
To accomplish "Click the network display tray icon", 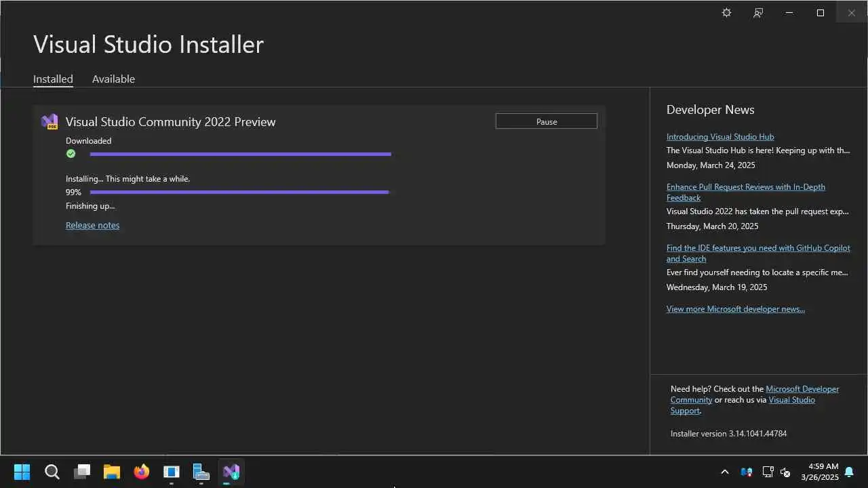I will pos(768,472).
